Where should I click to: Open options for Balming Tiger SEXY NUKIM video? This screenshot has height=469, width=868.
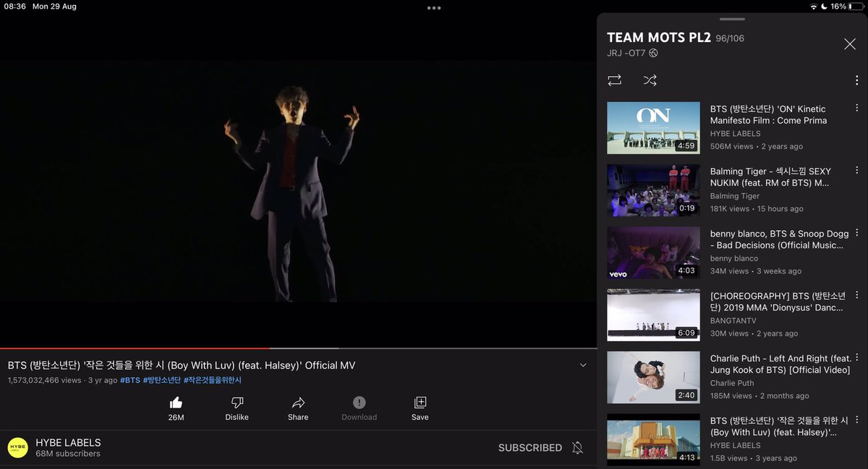click(856, 170)
